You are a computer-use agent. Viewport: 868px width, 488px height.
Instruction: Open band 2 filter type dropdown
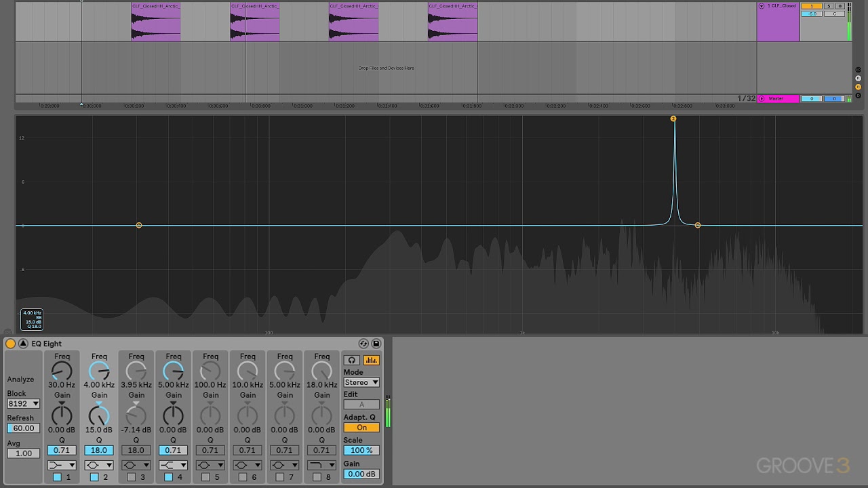(99, 465)
